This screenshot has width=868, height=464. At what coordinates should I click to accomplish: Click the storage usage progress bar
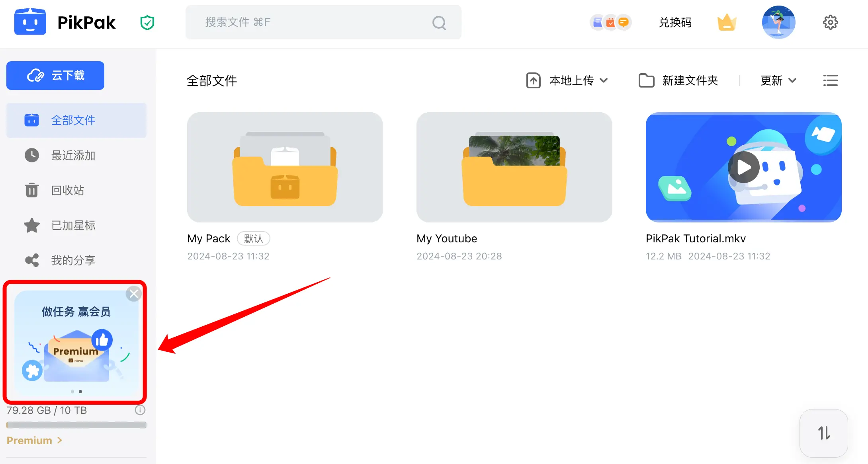pos(76,425)
